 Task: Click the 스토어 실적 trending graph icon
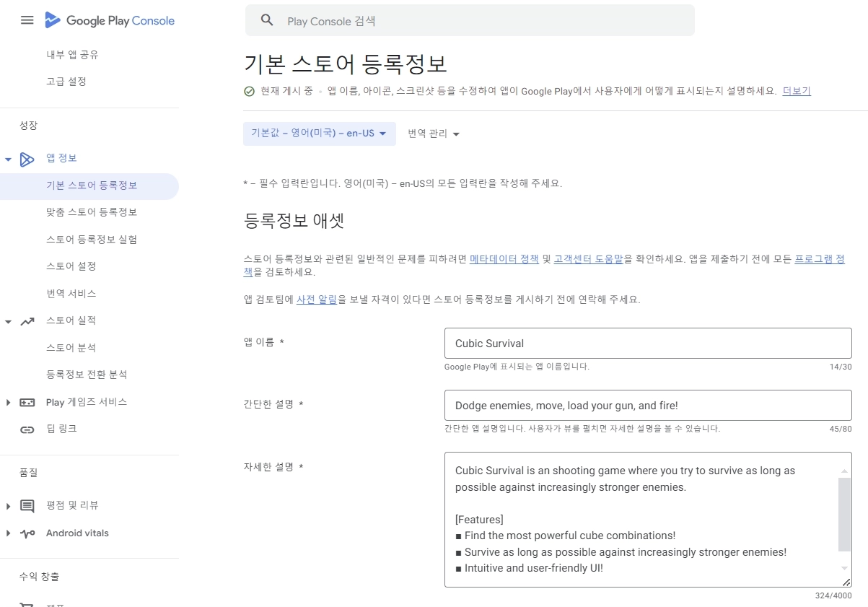[27, 321]
